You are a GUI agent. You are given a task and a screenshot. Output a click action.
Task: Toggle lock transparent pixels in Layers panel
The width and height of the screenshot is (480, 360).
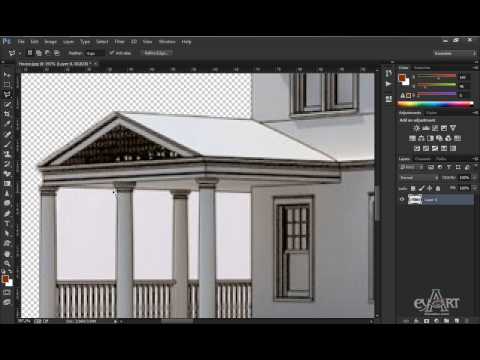pyautogui.click(x=413, y=188)
